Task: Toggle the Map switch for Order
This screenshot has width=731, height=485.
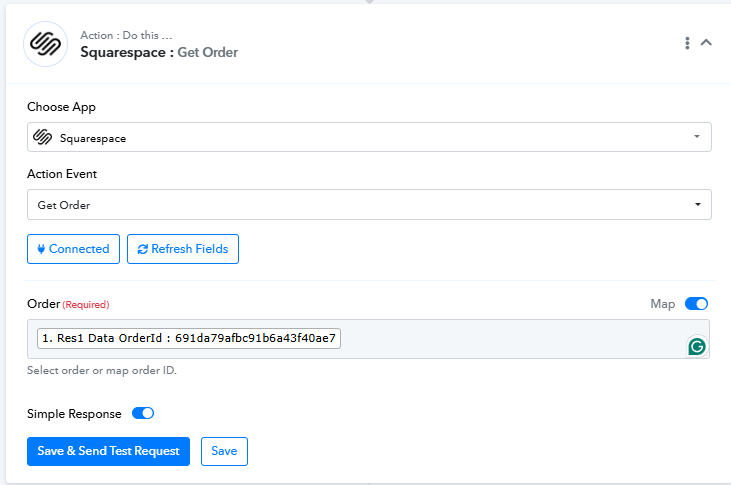Action: click(696, 304)
